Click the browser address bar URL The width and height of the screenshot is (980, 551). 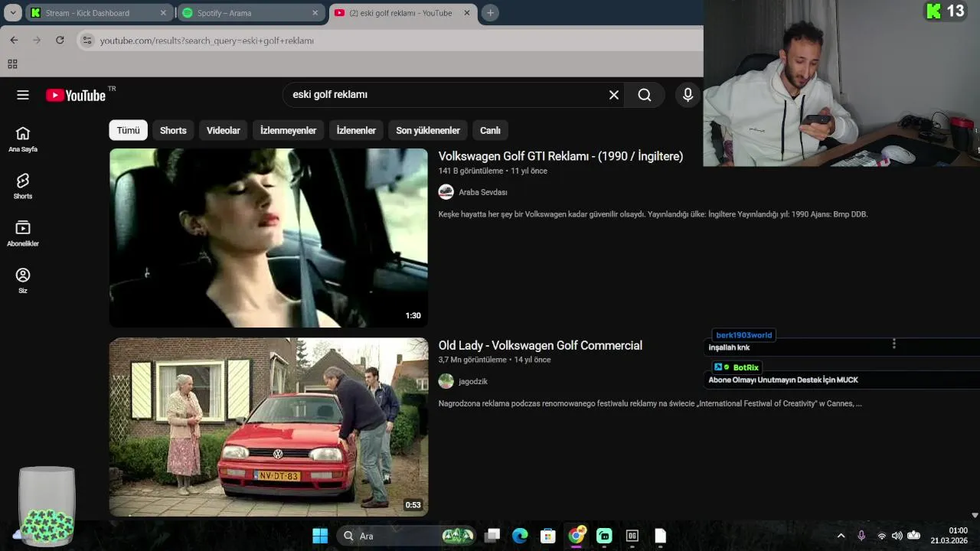pyautogui.click(x=207, y=41)
